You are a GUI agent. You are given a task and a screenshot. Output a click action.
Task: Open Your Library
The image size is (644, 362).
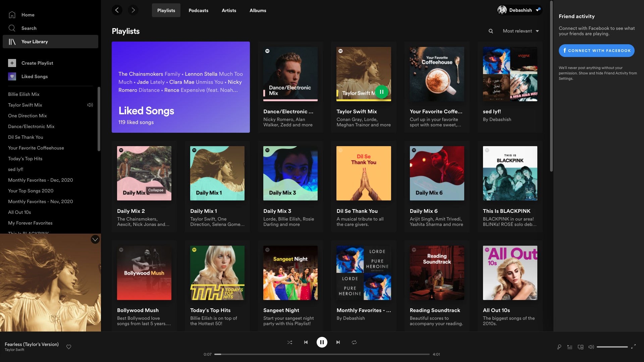pyautogui.click(x=50, y=42)
